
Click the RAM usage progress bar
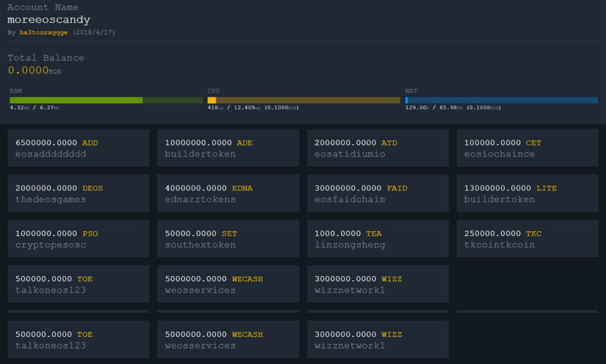pyautogui.click(x=106, y=100)
